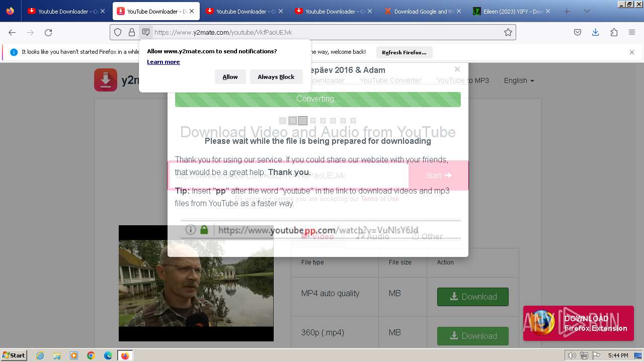Viewport: 644px width, 362px height.
Task: Click the Firefox View icon
Action: [10, 11]
